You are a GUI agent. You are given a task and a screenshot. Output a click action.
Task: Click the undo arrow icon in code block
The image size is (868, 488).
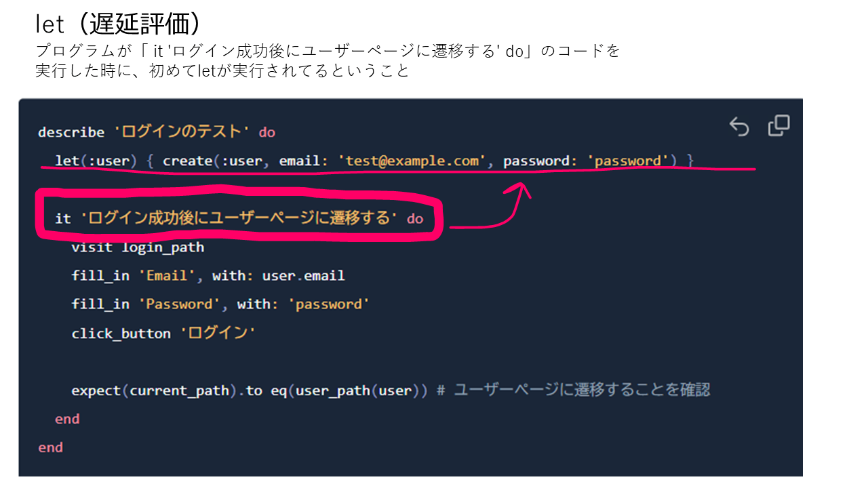coord(738,126)
